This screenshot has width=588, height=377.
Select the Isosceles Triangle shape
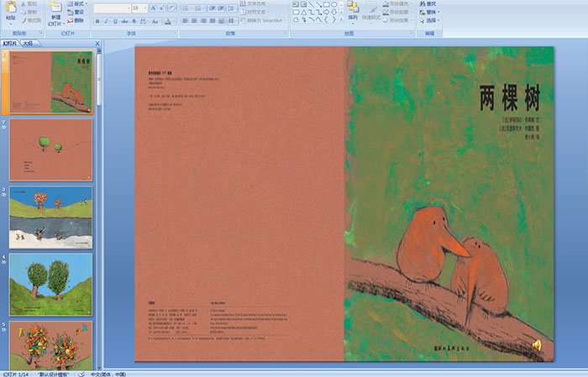tap(303, 13)
